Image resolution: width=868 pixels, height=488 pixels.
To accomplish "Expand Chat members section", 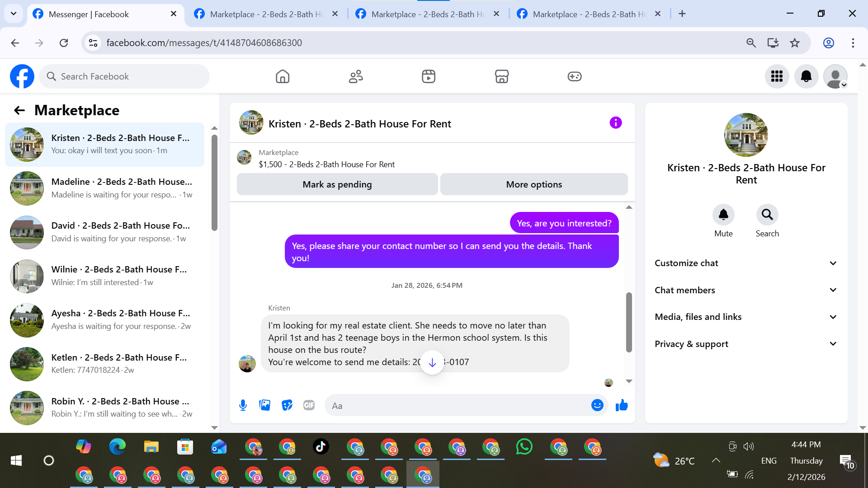I will (746, 290).
